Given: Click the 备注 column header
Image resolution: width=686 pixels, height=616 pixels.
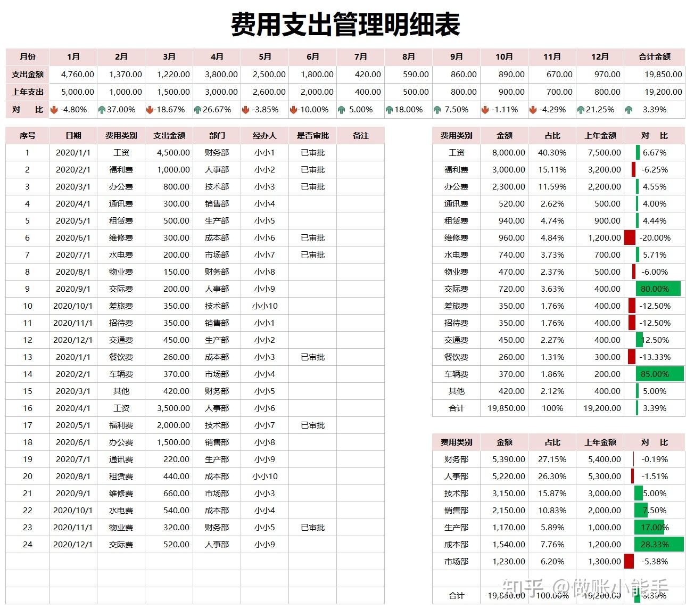Looking at the screenshot, I should click(x=361, y=135).
